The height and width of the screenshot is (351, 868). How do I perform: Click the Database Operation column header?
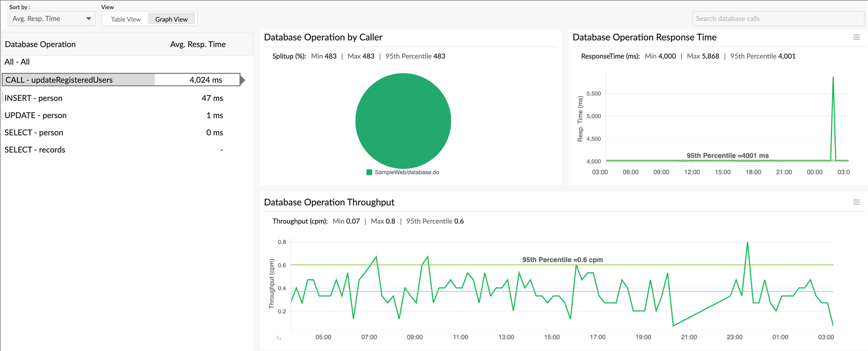pyautogui.click(x=40, y=44)
